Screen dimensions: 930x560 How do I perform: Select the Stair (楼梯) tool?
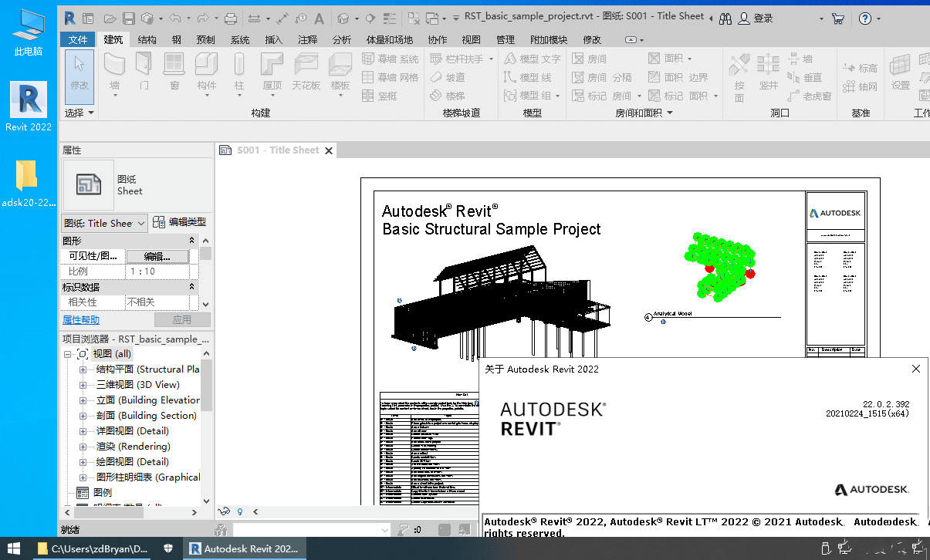(x=456, y=96)
